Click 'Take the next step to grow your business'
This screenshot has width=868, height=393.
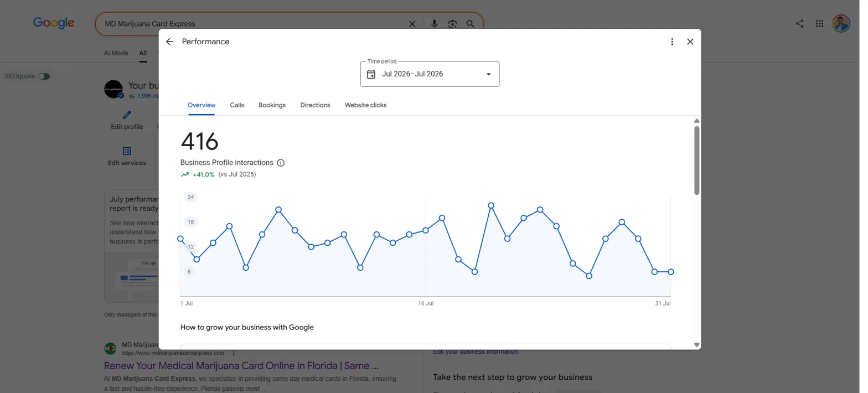pos(513,378)
